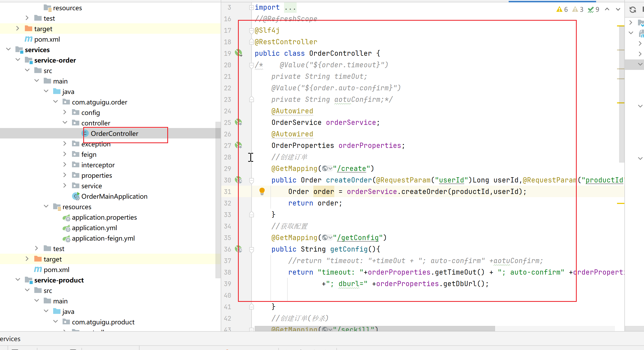Click the green typo checks indicator showing 9
The image size is (644, 350).
coord(593,10)
